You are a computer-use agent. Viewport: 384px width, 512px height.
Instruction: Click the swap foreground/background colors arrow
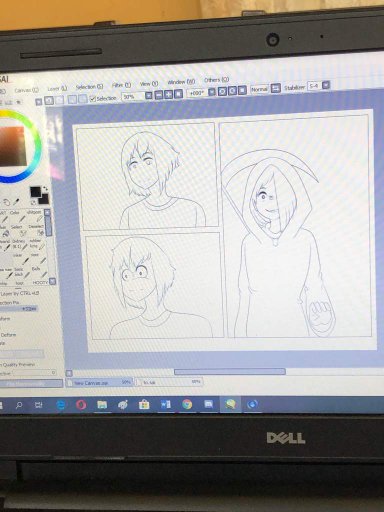click(x=45, y=189)
